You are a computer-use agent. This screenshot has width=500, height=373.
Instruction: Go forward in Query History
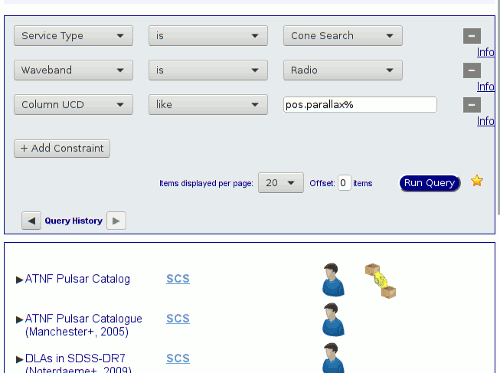click(116, 221)
